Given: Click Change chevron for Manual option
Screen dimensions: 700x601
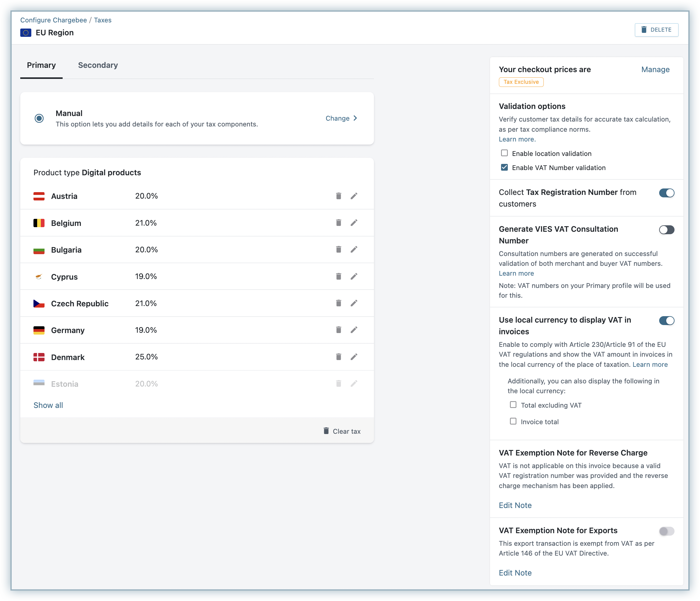Looking at the screenshot, I should coord(355,118).
